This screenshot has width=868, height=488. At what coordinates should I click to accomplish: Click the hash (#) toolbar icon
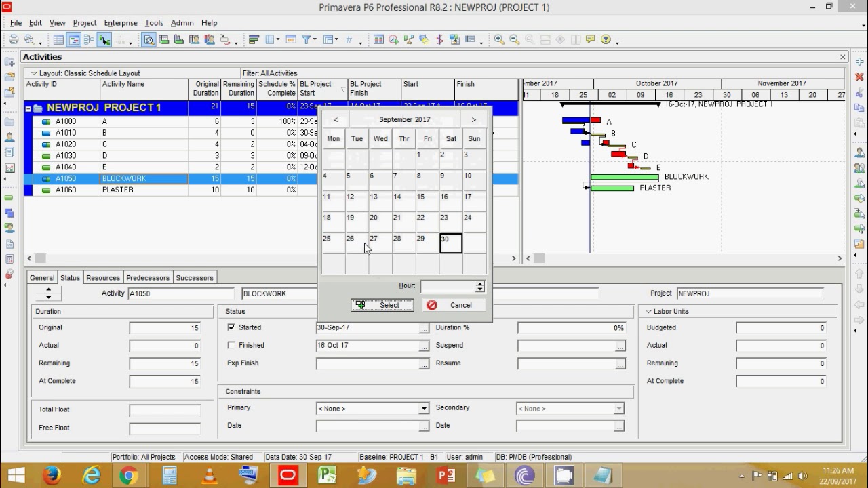349,40
